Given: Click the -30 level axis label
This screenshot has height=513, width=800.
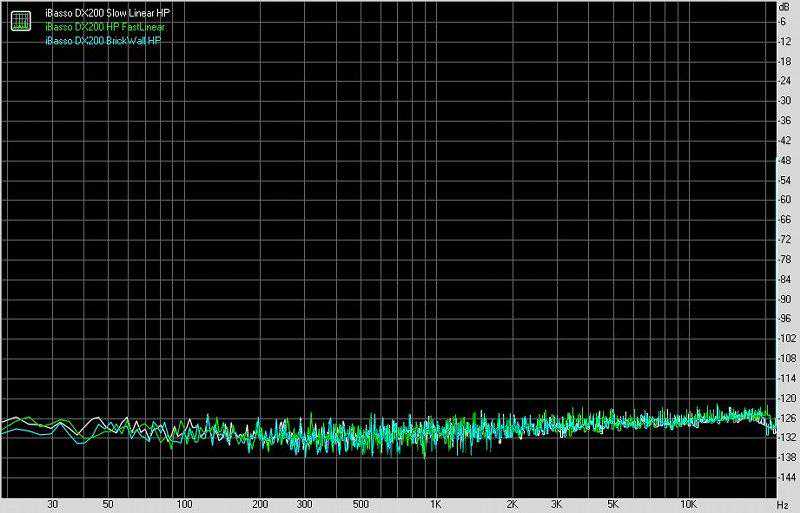Looking at the screenshot, I should click(785, 101).
